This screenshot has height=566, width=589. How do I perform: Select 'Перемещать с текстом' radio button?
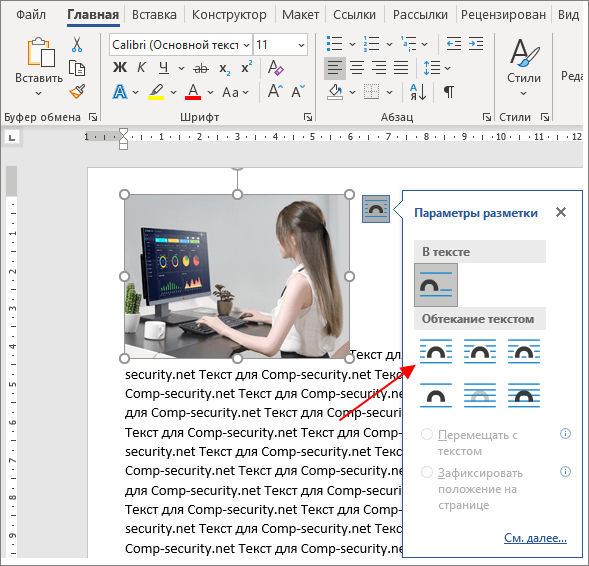(x=427, y=435)
